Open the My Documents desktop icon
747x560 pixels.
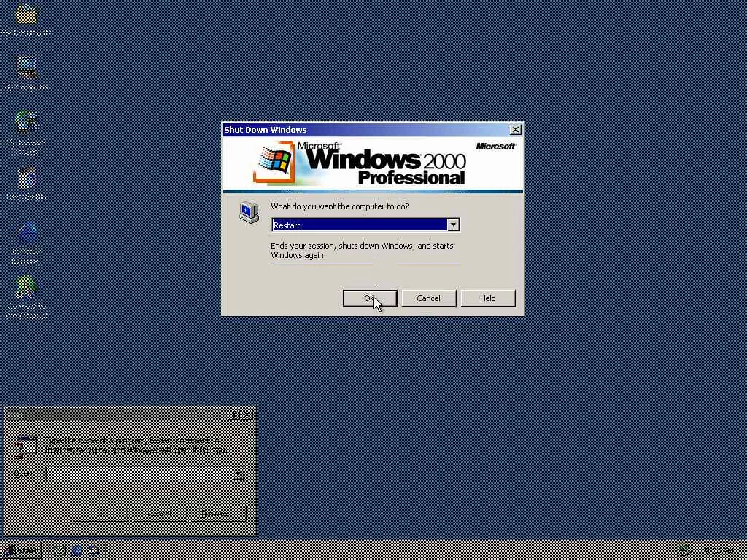click(x=26, y=20)
